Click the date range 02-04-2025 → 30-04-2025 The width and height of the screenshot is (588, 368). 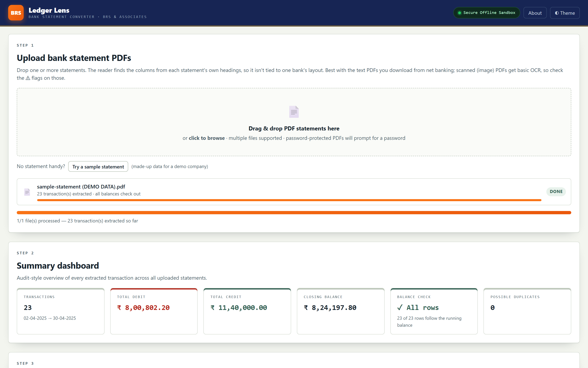click(50, 318)
